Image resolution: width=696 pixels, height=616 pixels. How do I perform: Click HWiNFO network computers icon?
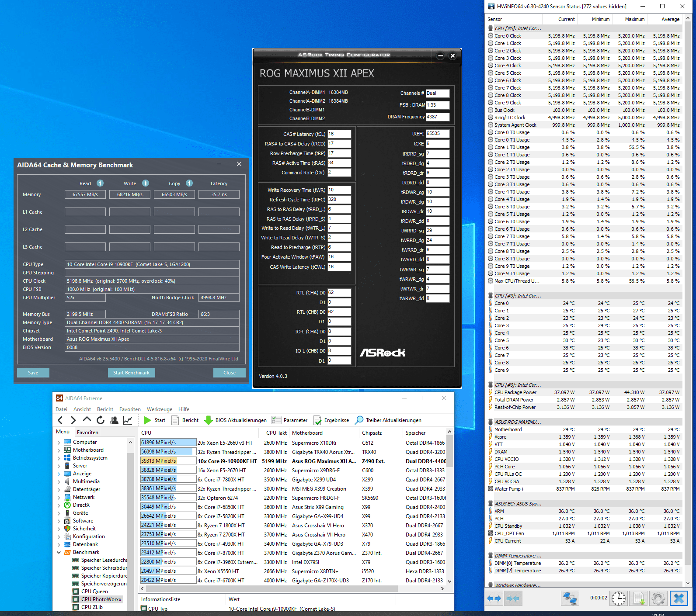pyautogui.click(x=570, y=598)
